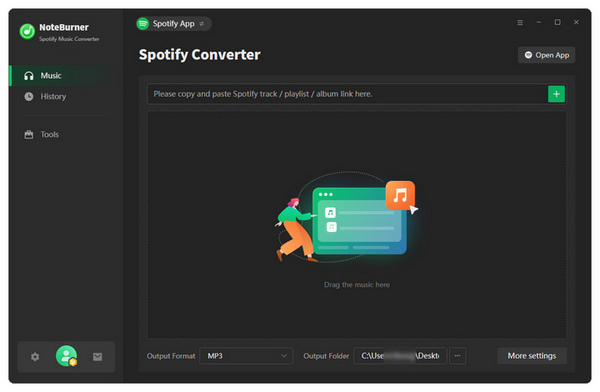Click the toolbox Tools icon
Viewport: 600px width, 392px height.
pyautogui.click(x=29, y=134)
